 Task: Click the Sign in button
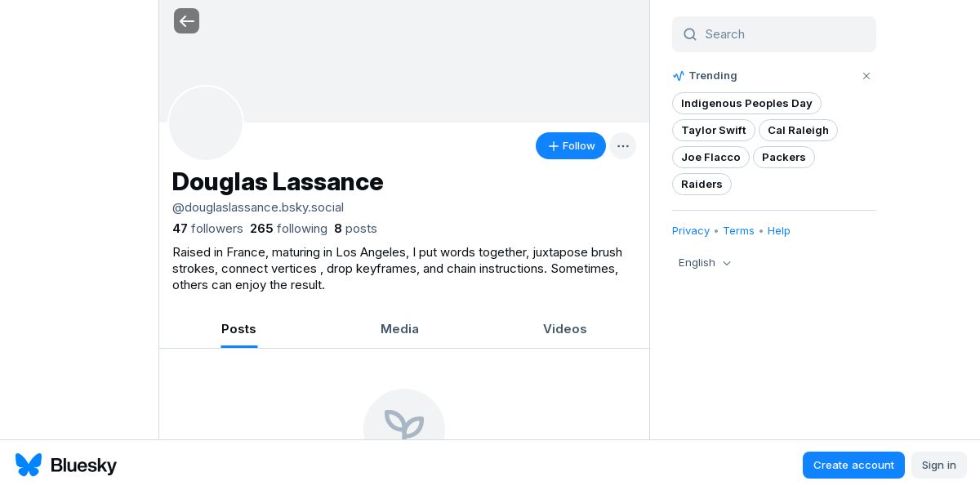coord(938,465)
